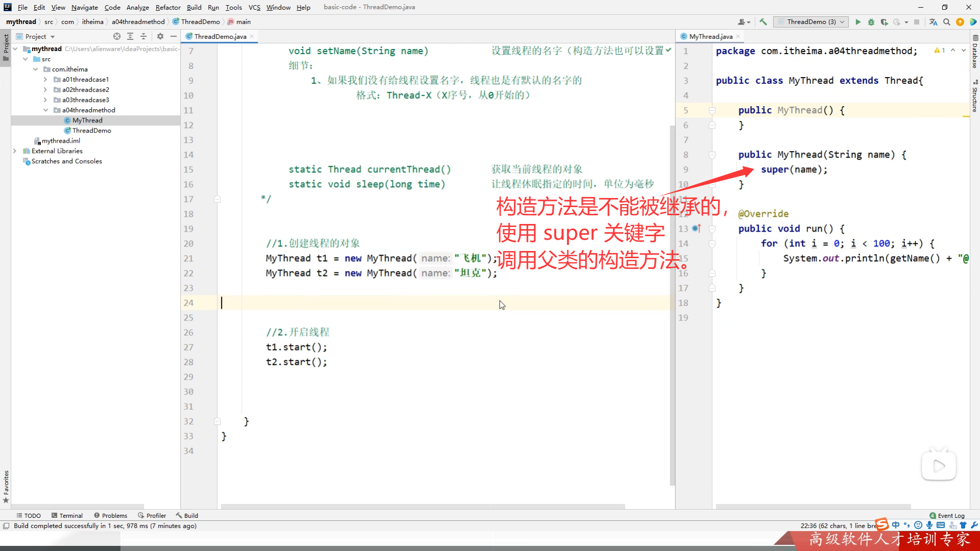The height and width of the screenshot is (551, 980).
Task: Open ThreadDemo (3) run configuration dropdown
Action: (811, 22)
